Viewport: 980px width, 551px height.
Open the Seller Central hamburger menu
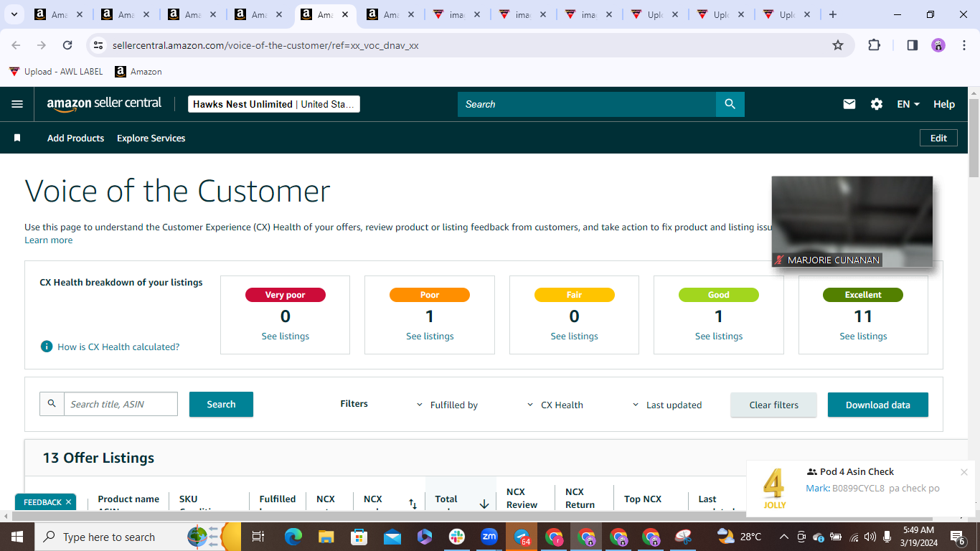click(17, 104)
